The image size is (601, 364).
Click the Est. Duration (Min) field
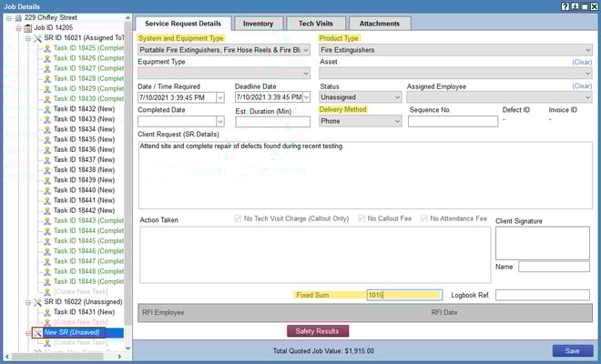273,122
